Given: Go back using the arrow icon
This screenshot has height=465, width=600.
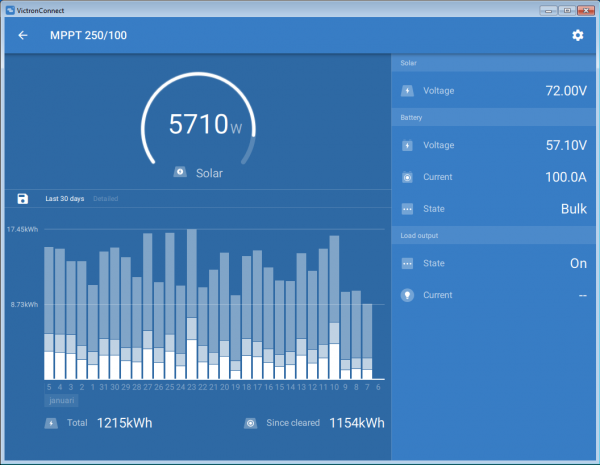Looking at the screenshot, I should click(23, 36).
